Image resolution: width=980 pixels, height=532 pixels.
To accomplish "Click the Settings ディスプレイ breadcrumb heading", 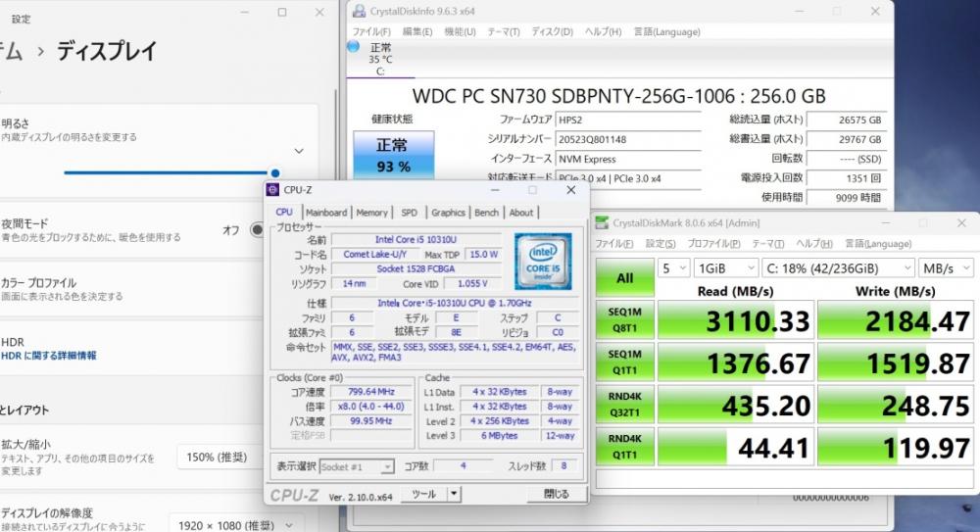I will point(106,51).
